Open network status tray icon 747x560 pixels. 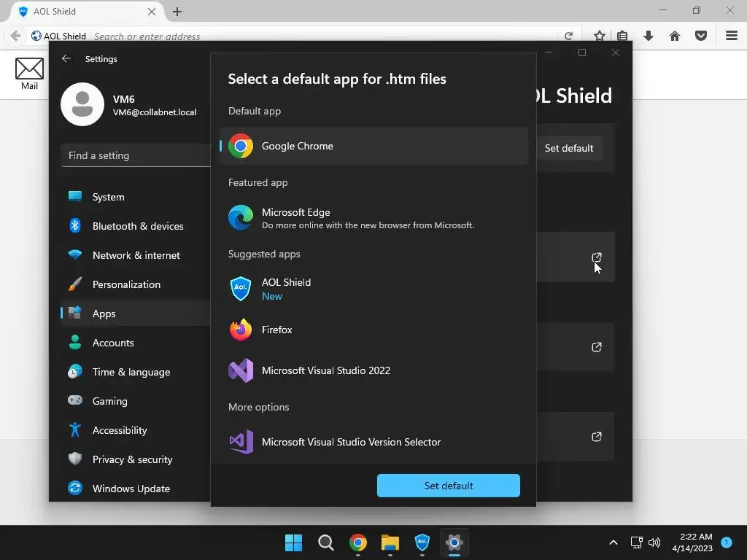pos(636,542)
